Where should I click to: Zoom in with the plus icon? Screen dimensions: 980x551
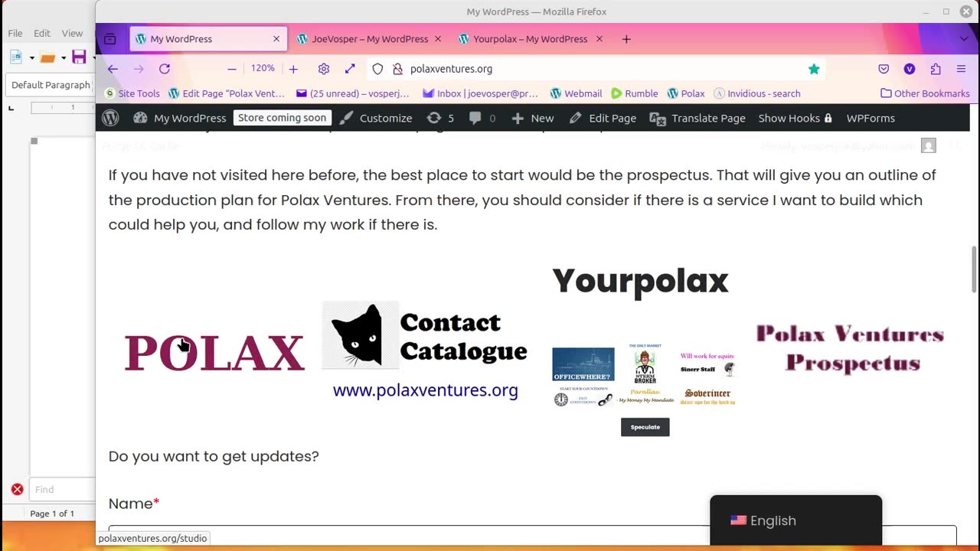click(293, 69)
